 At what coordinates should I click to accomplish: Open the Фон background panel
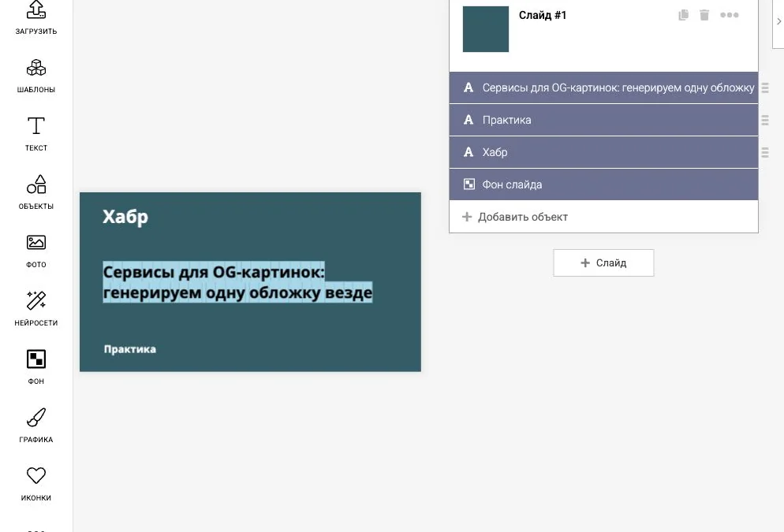[x=36, y=367]
